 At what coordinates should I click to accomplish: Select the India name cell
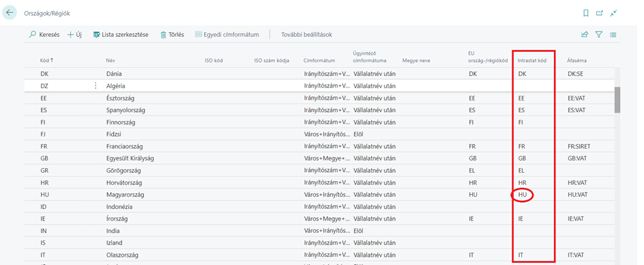[113, 231]
